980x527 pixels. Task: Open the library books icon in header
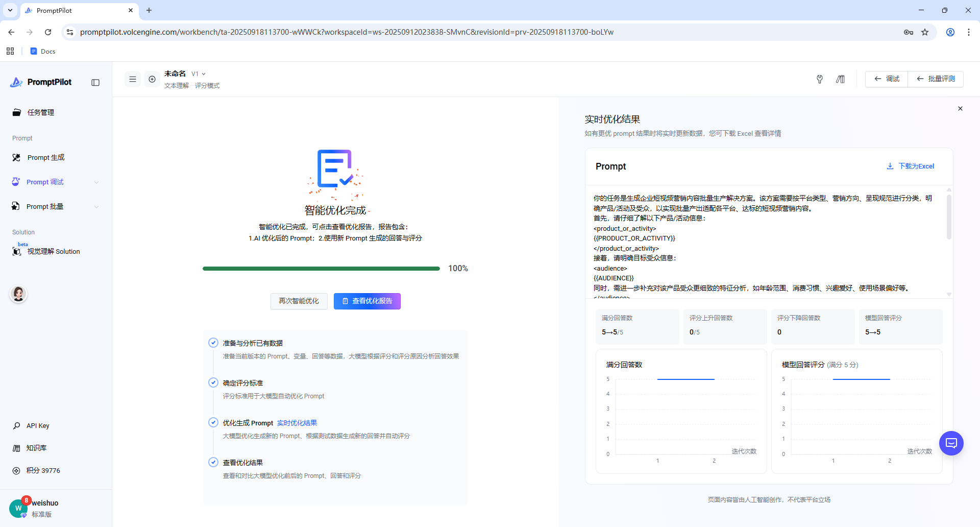coord(840,79)
